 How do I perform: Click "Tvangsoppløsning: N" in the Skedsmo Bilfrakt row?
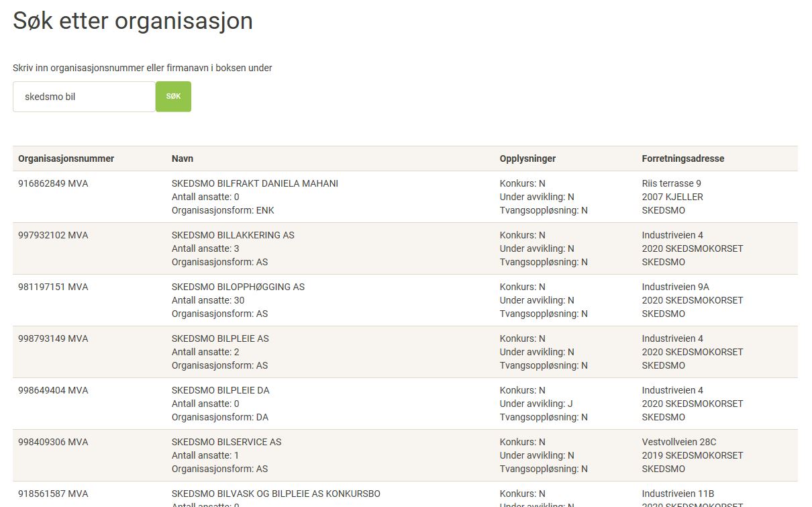tap(544, 210)
